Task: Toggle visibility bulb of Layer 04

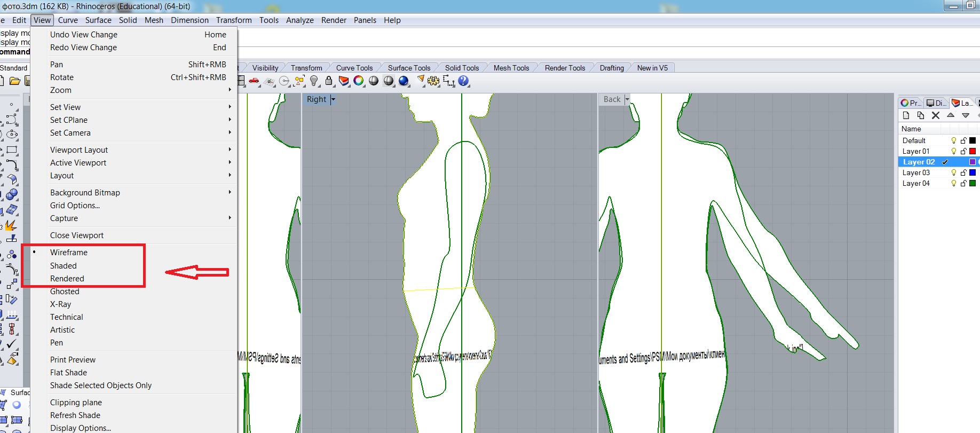Action: (954, 183)
